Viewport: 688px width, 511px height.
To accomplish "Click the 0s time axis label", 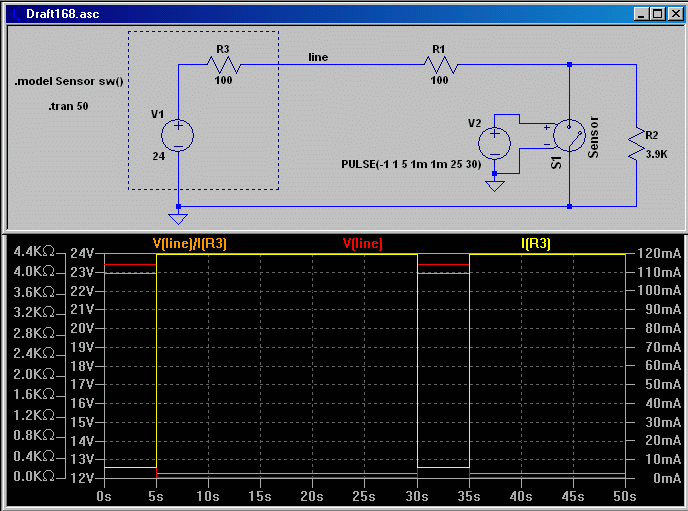I will (x=104, y=497).
